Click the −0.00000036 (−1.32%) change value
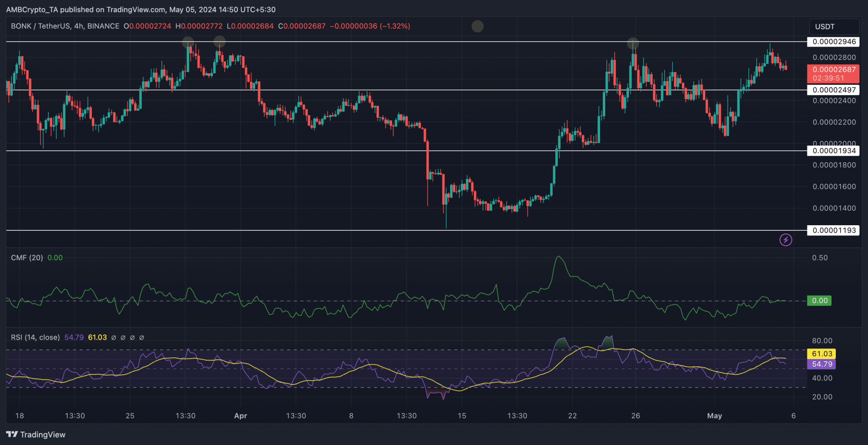 click(370, 26)
